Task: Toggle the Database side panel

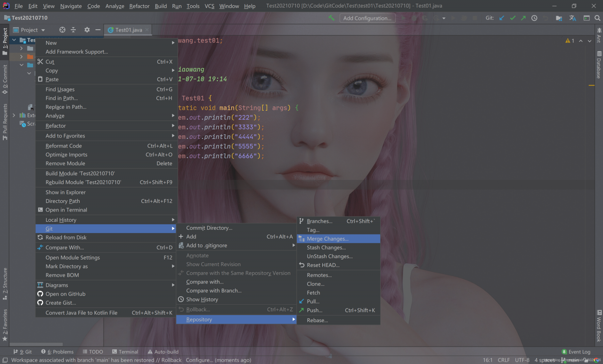Action: pos(599,64)
